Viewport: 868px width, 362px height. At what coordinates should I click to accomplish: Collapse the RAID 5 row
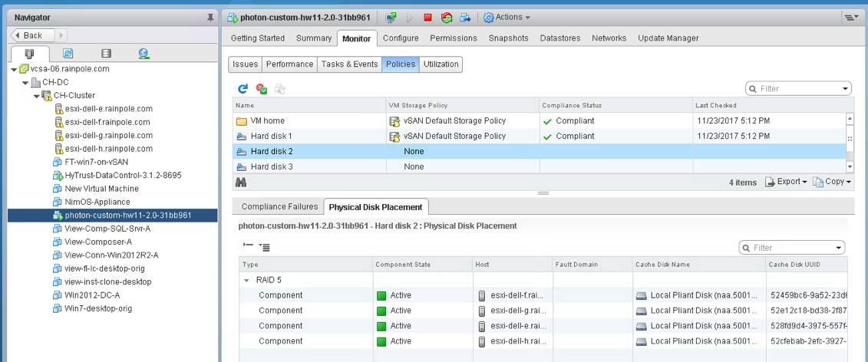(246, 280)
